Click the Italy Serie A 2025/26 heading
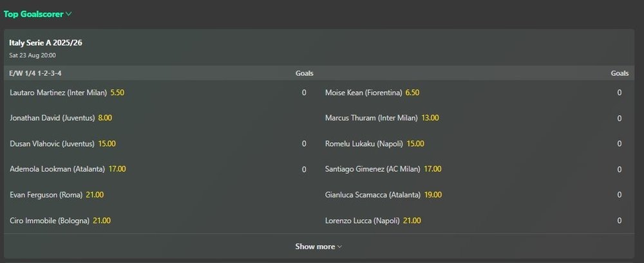This screenshot has width=644, height=263. coord(45,43)
